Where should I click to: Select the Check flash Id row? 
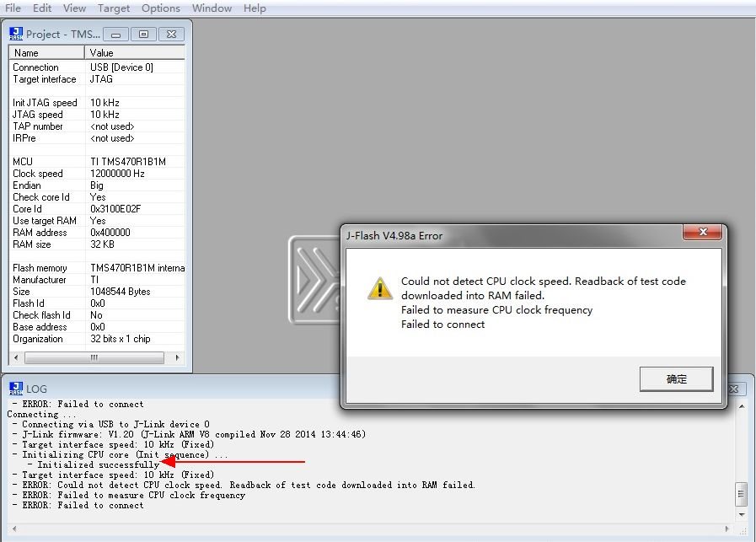coord(96,315)
